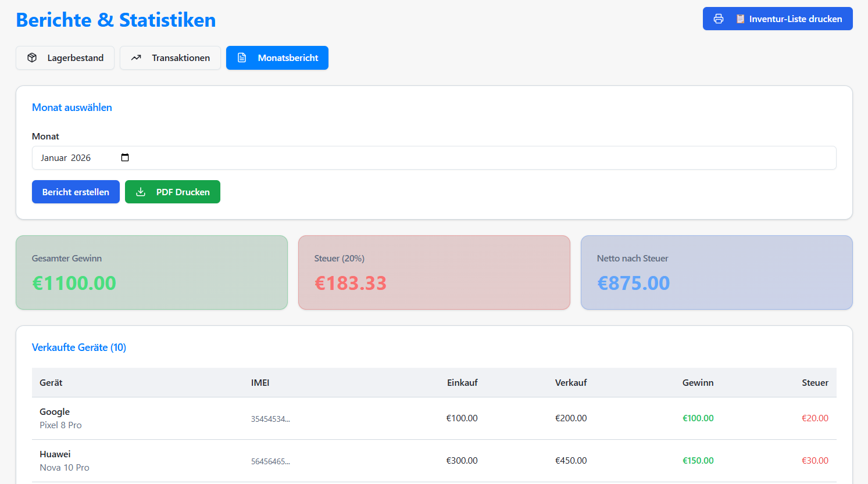This screenshot has width=868, height=484.
Task: Click the Monat auswählen heading
Action: (72, 107)
